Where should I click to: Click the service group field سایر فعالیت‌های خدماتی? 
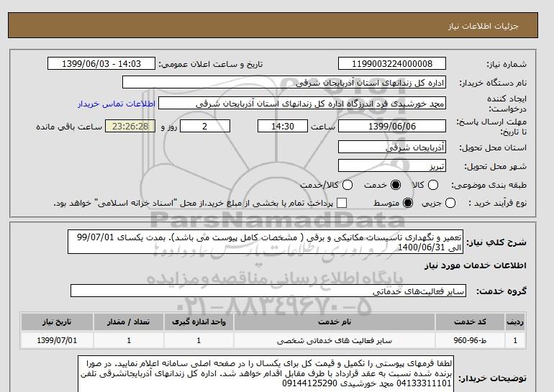pos(268,291)
